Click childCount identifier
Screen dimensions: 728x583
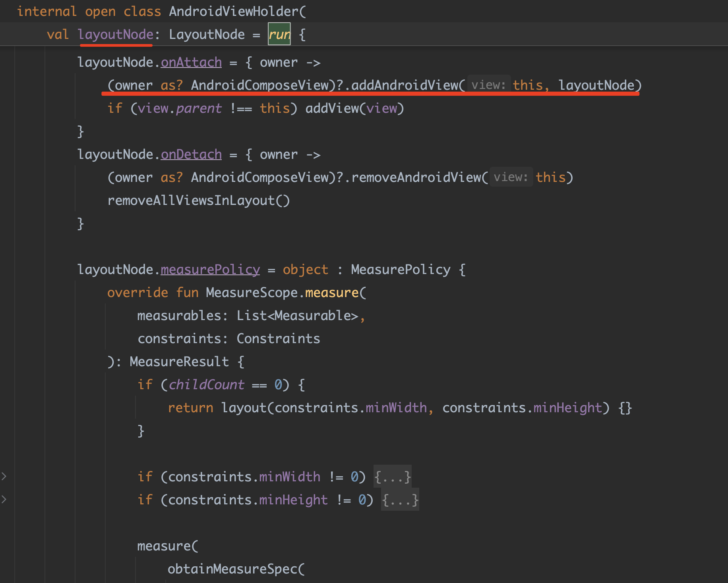[x=206, y=385]
